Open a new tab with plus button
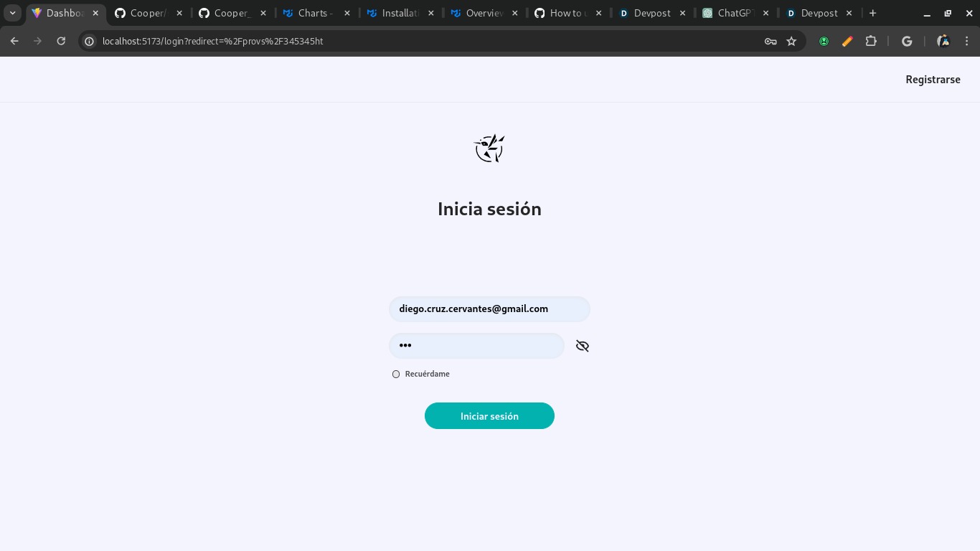 click(872, 13)
